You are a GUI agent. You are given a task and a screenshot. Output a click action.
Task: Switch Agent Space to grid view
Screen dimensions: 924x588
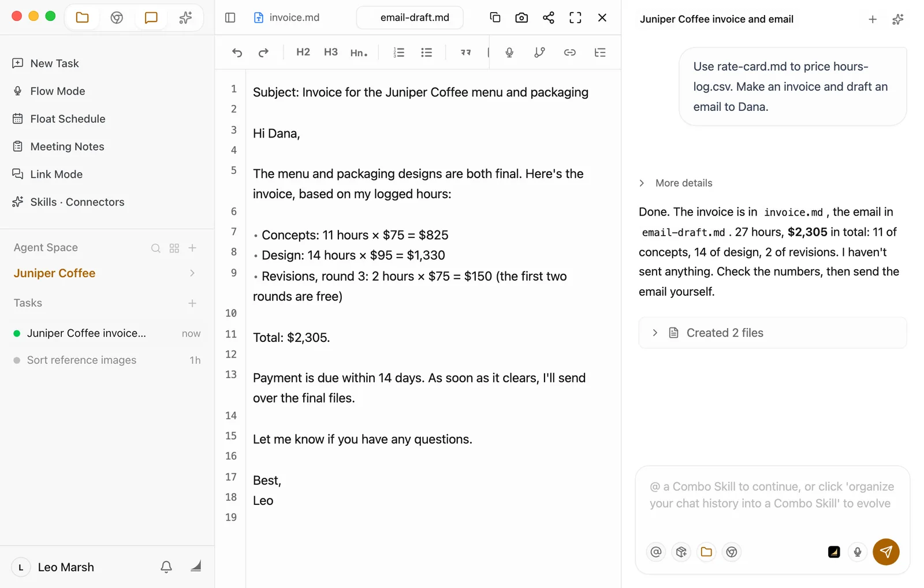174,248
